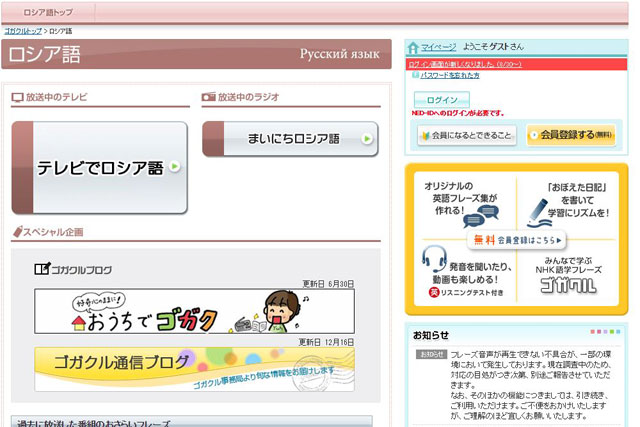Click the home icon by マイページ
The image size is (640, 427).
[413, 48]
